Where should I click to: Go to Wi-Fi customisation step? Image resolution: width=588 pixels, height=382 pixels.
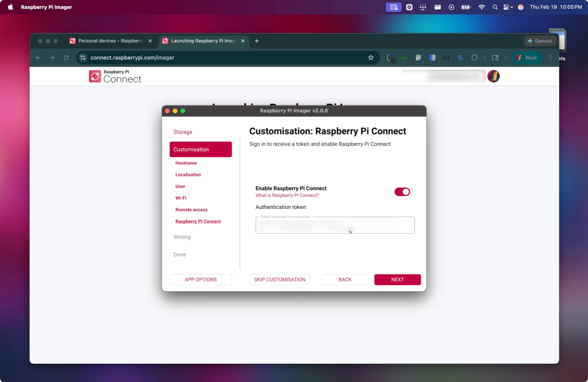pos(181,198)
